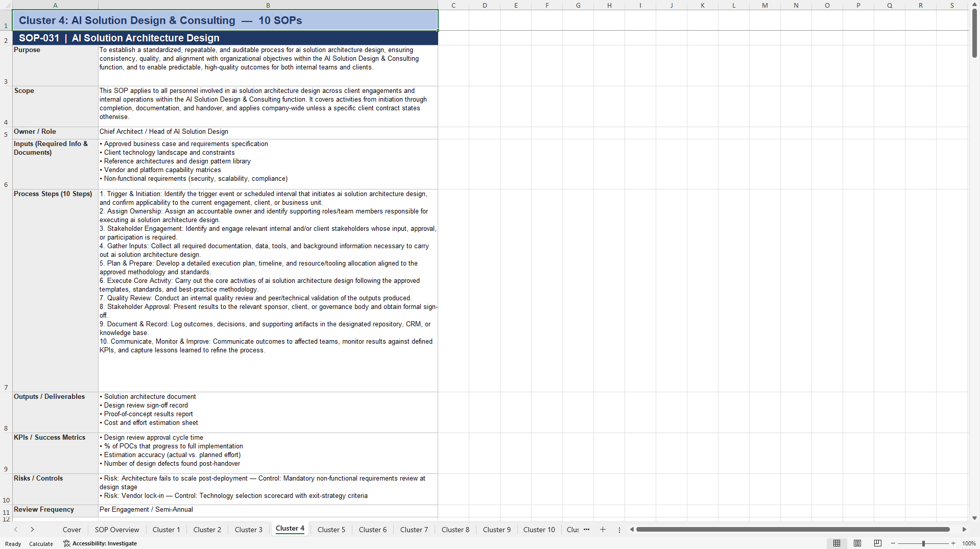Switch to the Cluster 7 sheet

(x=414, y=530)
